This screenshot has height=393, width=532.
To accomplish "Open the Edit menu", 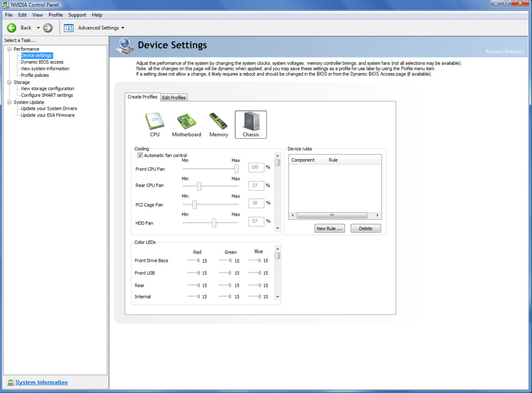I will pos(22,15).
